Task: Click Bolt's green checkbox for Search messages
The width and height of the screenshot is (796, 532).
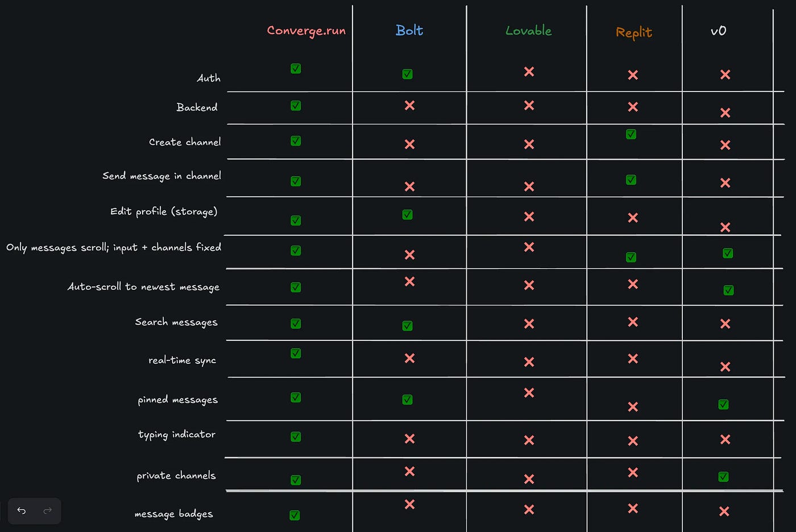Action: [x=407, y=326]
